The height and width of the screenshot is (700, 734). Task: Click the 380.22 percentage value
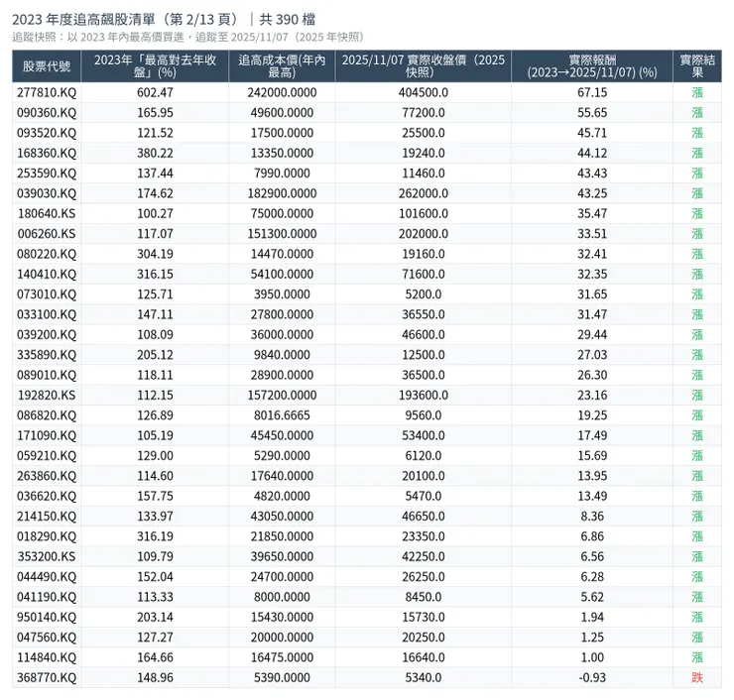point(155,153)
